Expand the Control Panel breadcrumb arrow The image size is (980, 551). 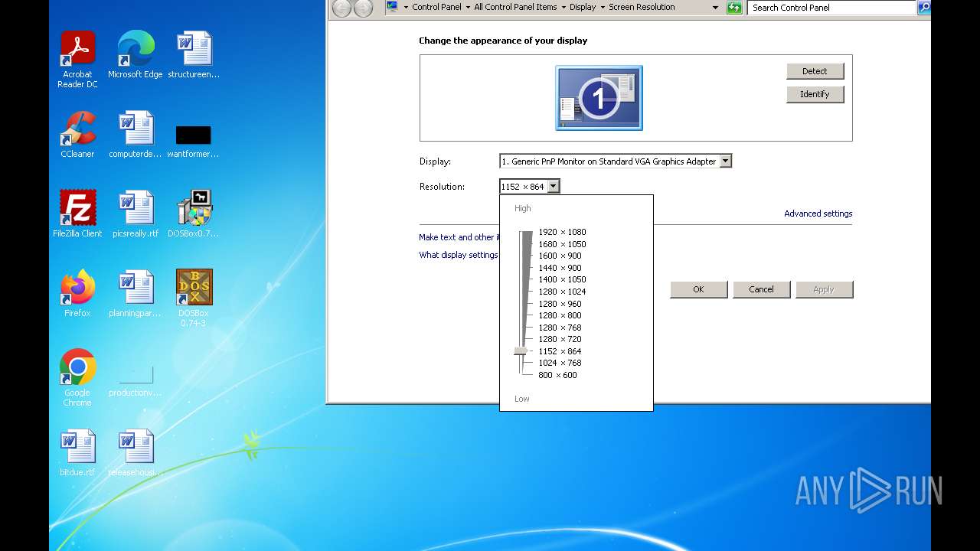(x=468, y=7)
